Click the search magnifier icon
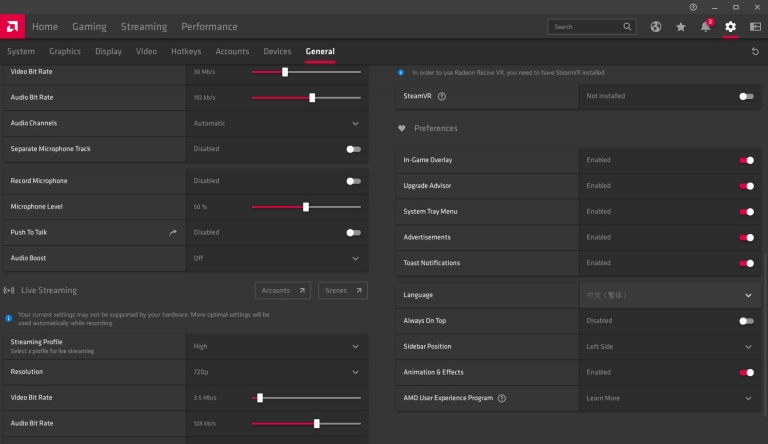Viewport: 768px width, 444px height. click(627, 26)
